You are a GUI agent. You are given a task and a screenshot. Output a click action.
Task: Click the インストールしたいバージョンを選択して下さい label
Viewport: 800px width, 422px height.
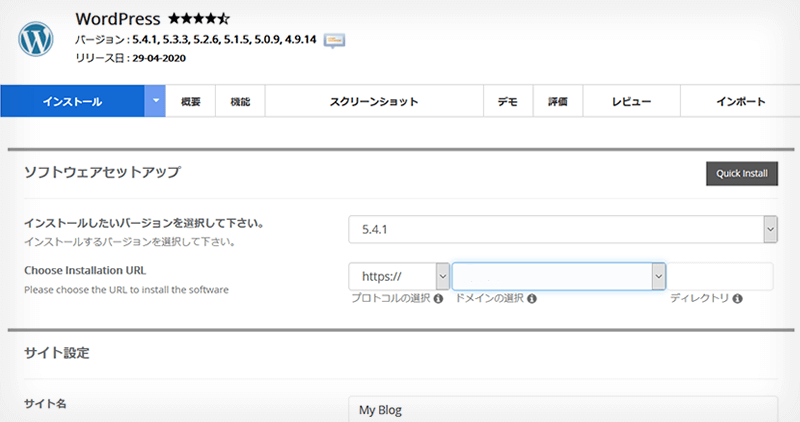click(x=144, y=224)
